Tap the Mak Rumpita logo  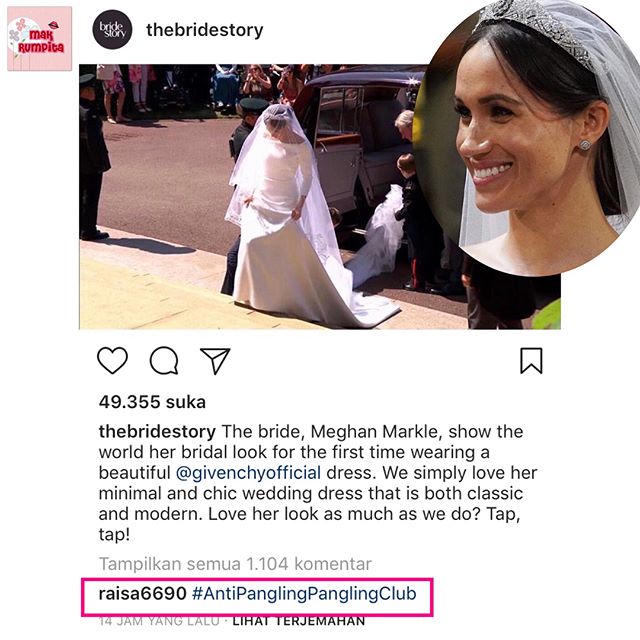tap(40, 39)
